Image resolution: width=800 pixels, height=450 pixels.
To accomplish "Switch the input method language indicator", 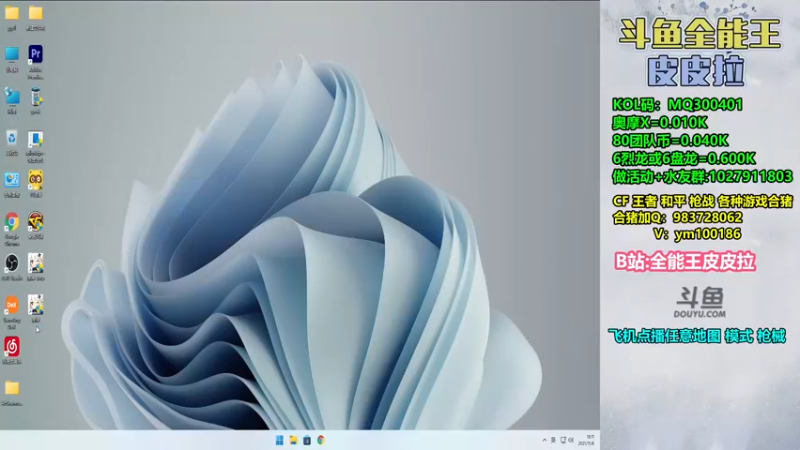I will coord(553,440).
